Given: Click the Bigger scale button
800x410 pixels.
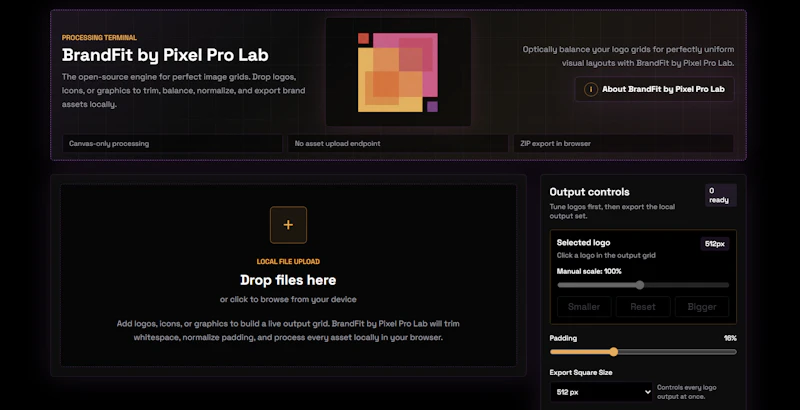Looking at the screenshot, I should [702, 307].
